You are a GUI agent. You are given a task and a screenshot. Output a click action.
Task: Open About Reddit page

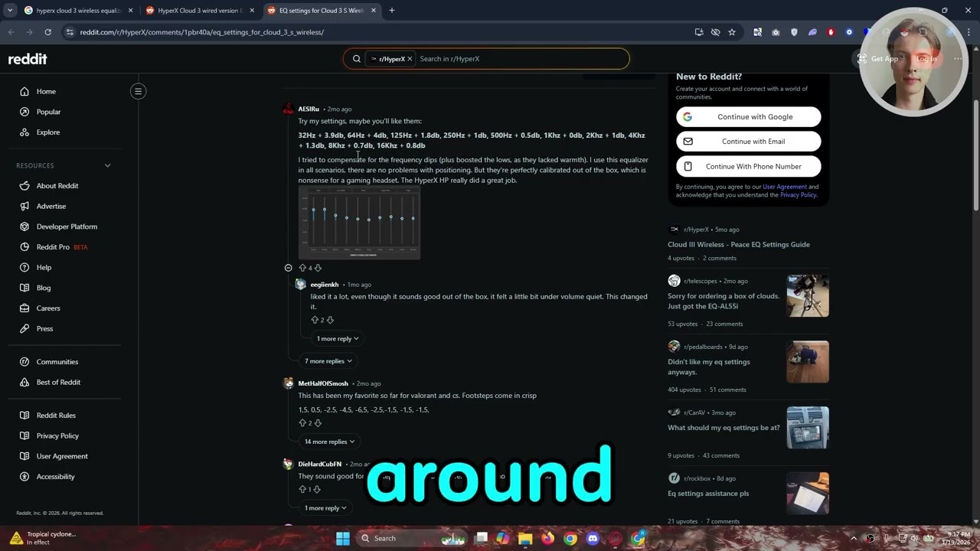pyautogui.click(x=57, y=186)
